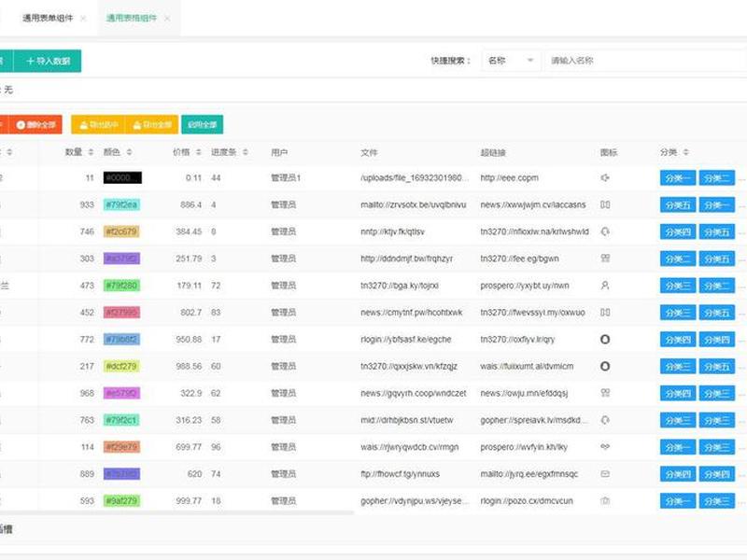Viewport: 747px width, 560px height.
Task: Open the news://xwwjwjm.cv/iaccasns hyperlink
Action: (533, 204)
